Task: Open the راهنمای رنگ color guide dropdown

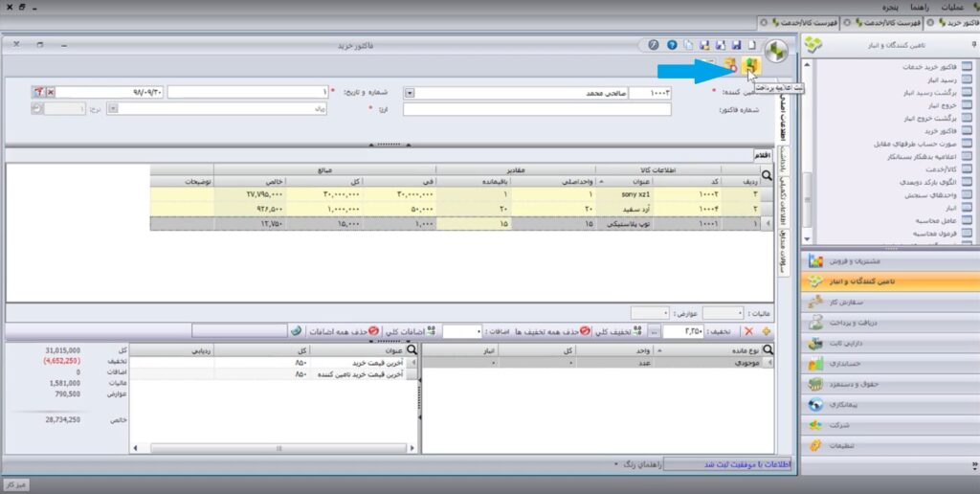Action: (636, 464)
